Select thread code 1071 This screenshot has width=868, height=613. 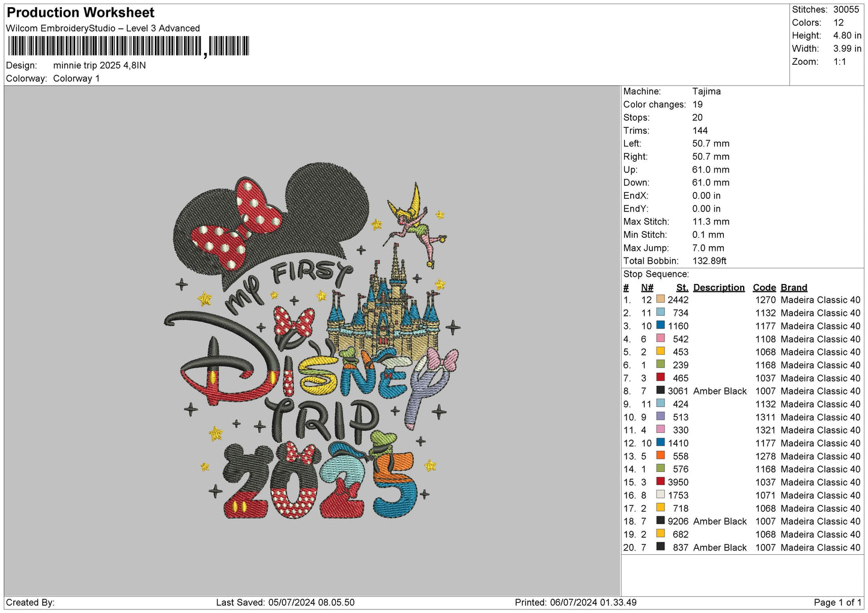(x=766, y=495)
